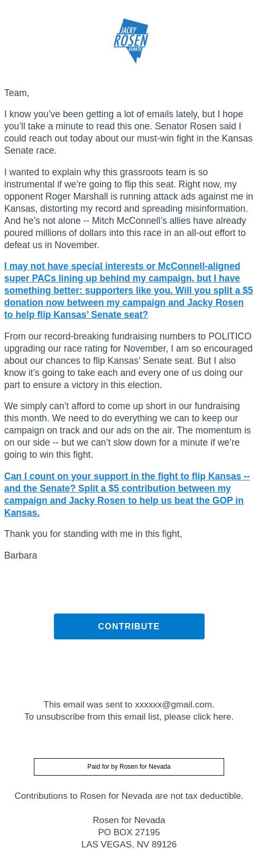The height and width of the screenshot is (868, 258).
Task: Click the blue CONTRIBUTE button
Action: pyautogui.click(x=129, y=626)
